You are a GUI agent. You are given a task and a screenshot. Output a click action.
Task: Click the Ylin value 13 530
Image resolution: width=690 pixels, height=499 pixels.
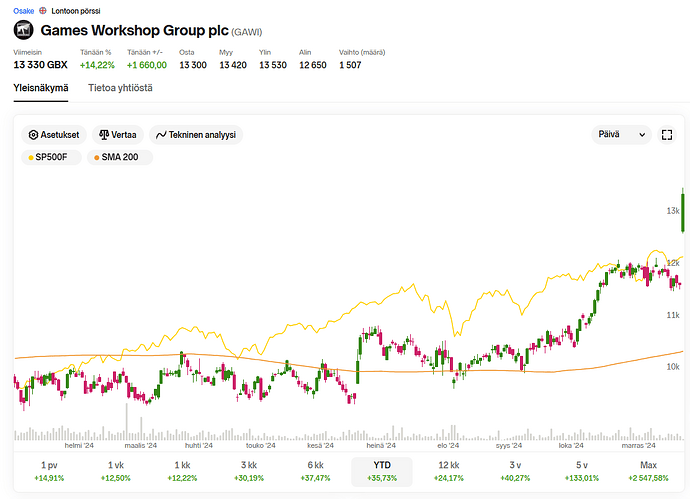click(273, 65)
